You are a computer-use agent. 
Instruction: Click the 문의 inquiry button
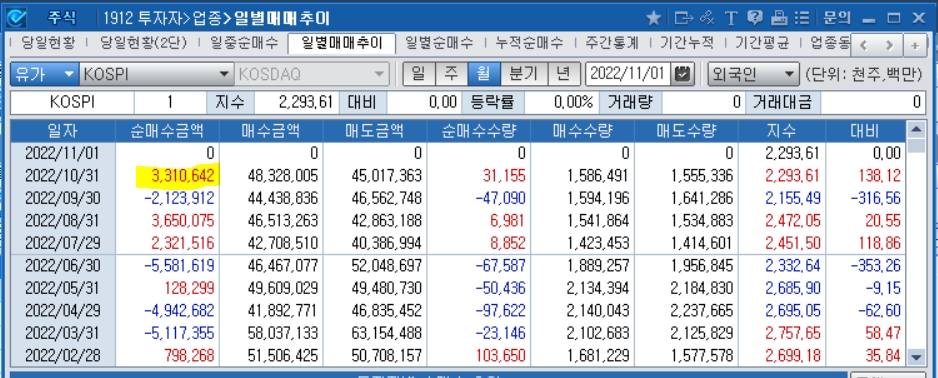[x=836, y=19]
